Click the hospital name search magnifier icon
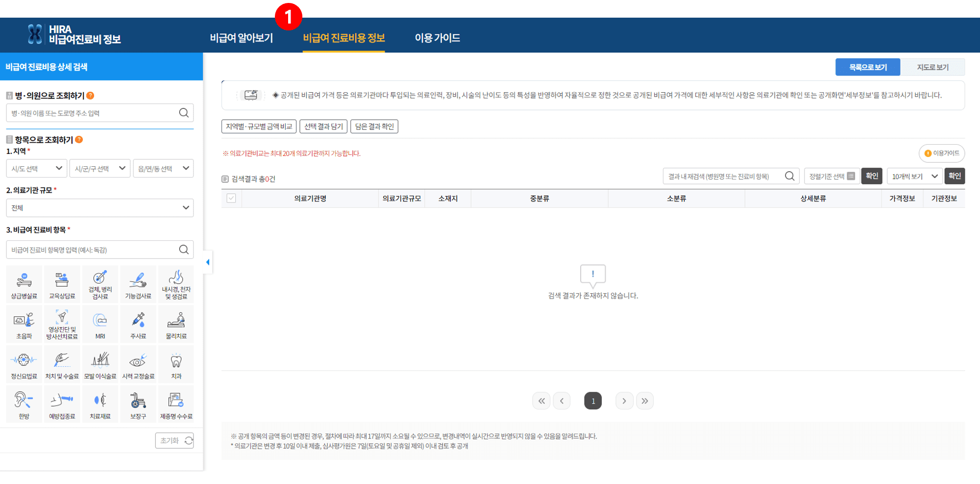The height and width of the screenshot is (484, 980). [x=184, y=112]
